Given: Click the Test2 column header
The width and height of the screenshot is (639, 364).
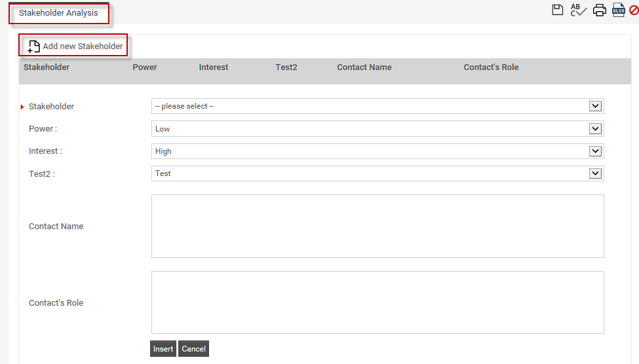Looking at the screenshot, I should point(286,67).
